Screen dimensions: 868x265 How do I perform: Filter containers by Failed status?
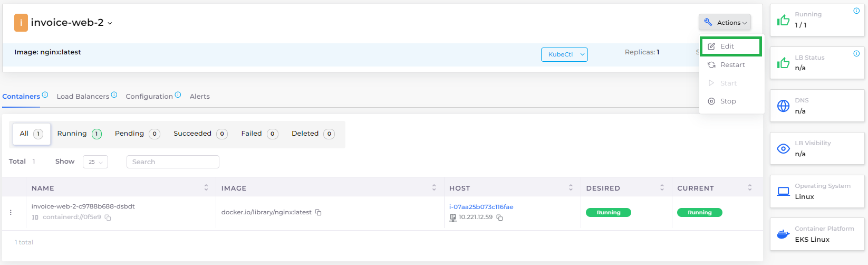coord(259,134)
